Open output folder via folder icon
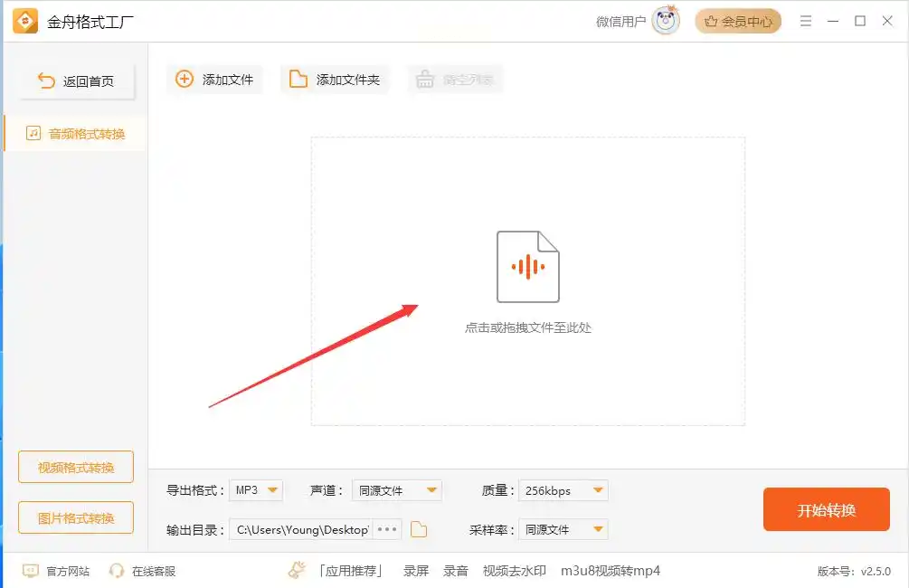Image resolution: width=909 pixels, height=588 pixels. [419, 529]
